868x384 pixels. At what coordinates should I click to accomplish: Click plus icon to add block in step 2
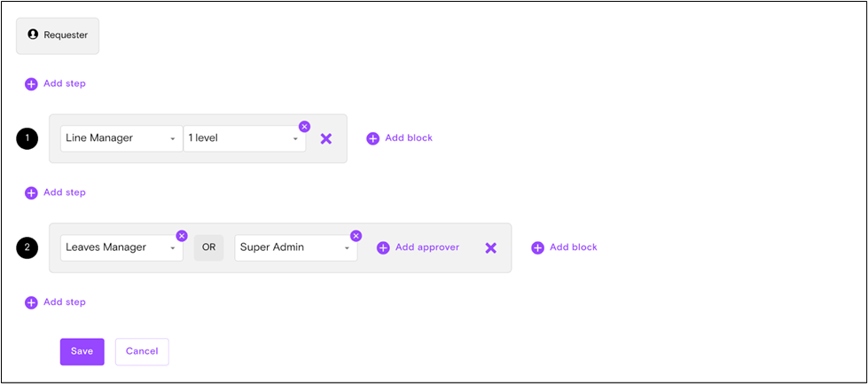[x=537, y=247]
